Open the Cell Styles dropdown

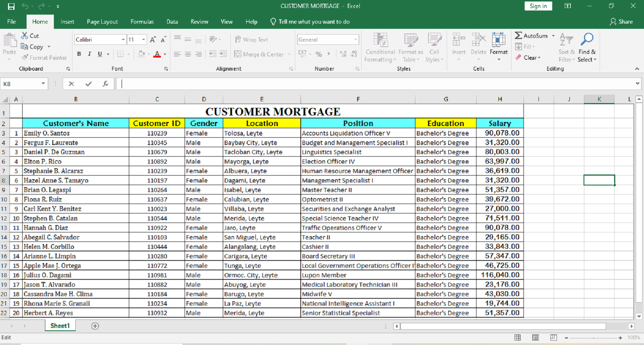(434, 48)
